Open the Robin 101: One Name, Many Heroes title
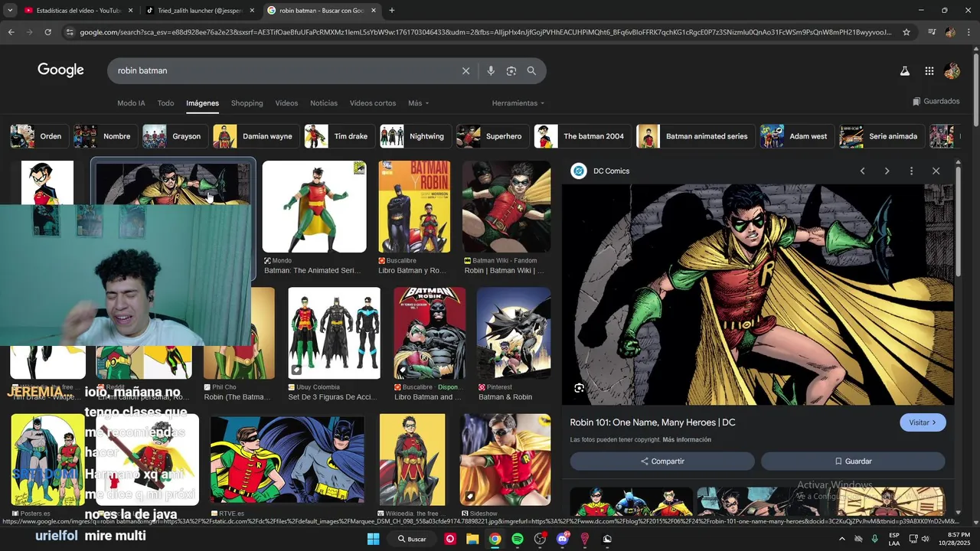Viewport: 980px width, 551px height. point(652,422)
